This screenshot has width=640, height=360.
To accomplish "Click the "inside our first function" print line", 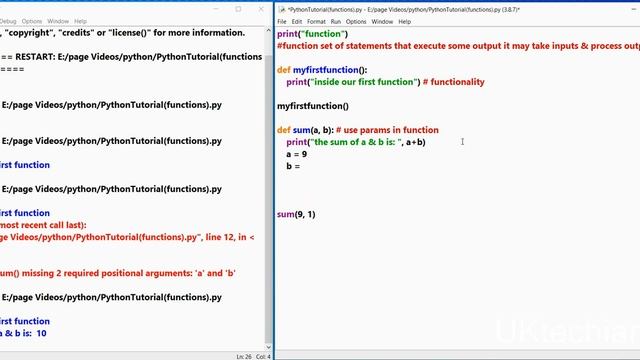I will click(385, 82).
